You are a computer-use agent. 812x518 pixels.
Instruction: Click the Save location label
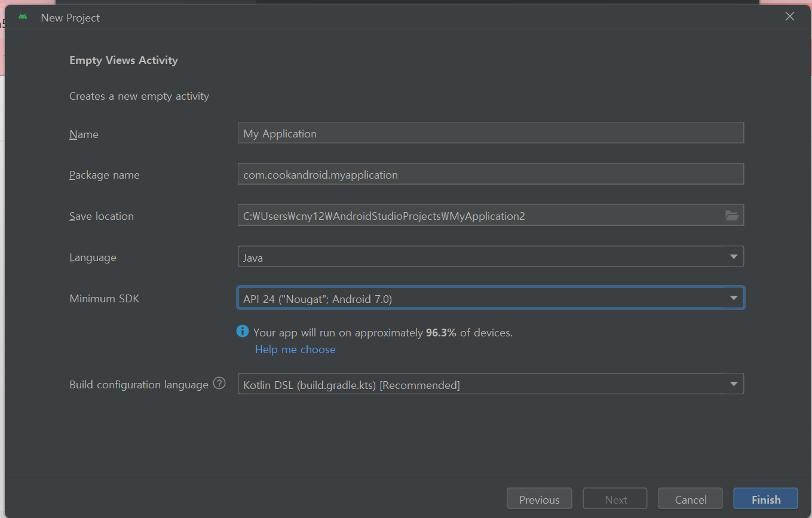pos(102,216)
